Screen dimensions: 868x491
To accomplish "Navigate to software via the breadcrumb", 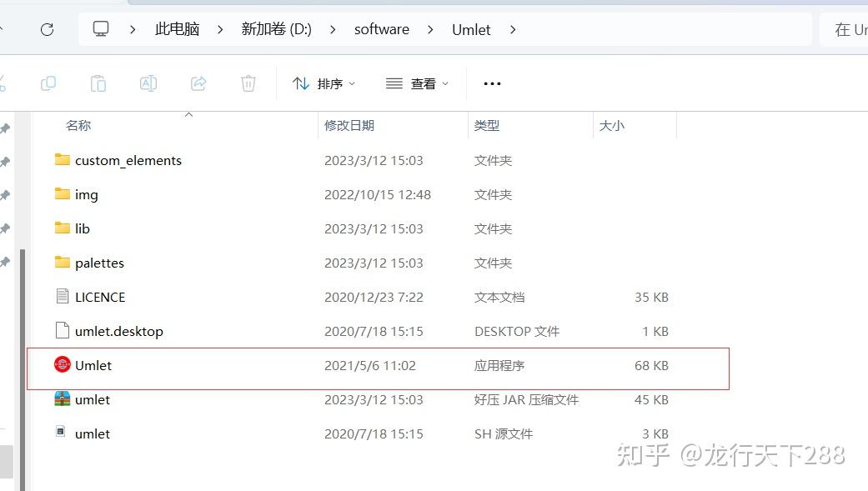I will [x=381, y=29].
